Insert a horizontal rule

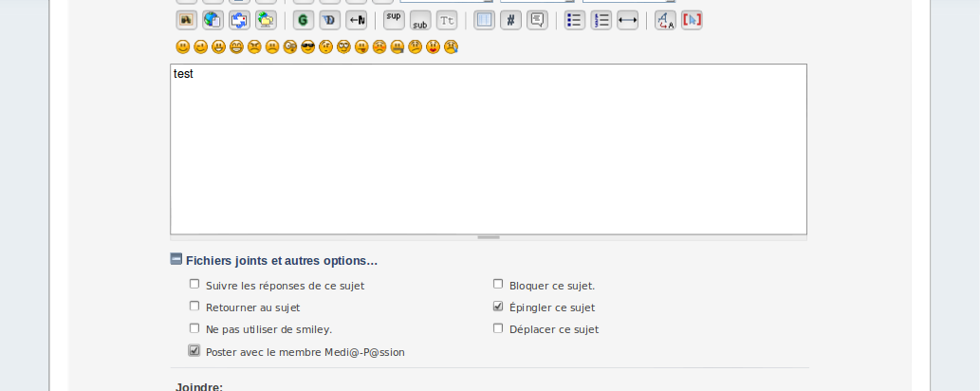627,20
